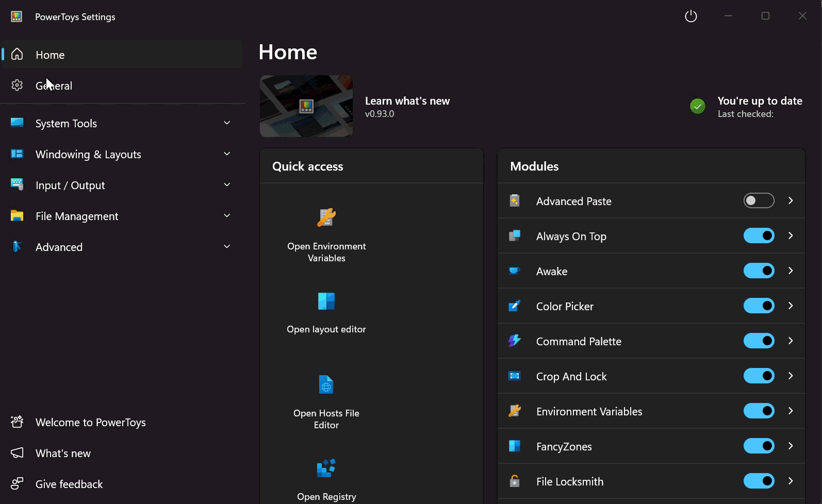Click the Always On Top module icon
This screenshot has height=504, width=822.
tap(515, 236)
